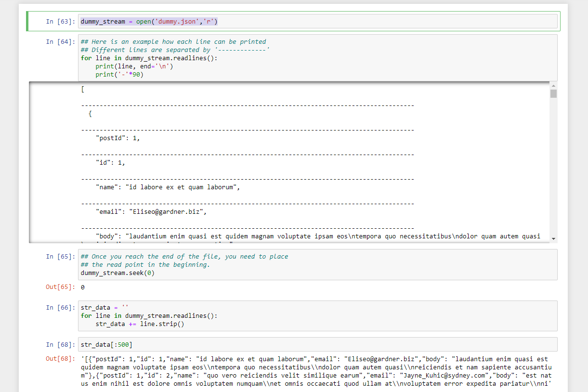Click the comment line 'Here is an example how each line'
The width and height of the screenshot is (588, 392).
(173, 41)
